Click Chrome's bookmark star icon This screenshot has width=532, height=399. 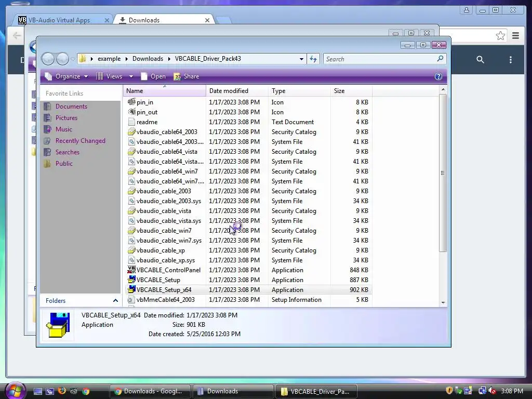pyautogui.click(x=500, y=36)
